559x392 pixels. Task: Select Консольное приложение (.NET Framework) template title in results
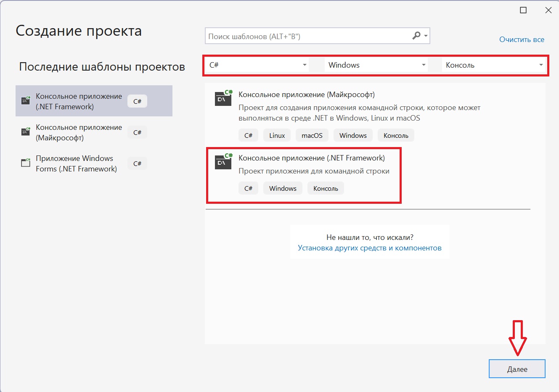(x=311, y=158)
